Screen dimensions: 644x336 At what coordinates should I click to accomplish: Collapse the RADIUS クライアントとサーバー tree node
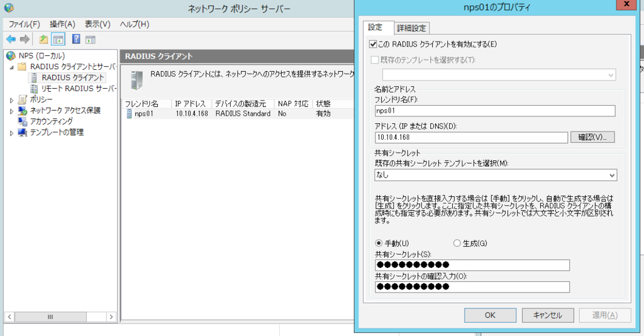11,67
